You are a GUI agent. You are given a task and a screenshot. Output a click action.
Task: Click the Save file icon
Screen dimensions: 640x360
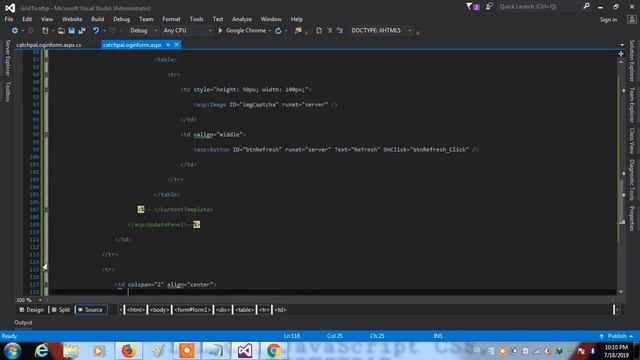[71, 31]
